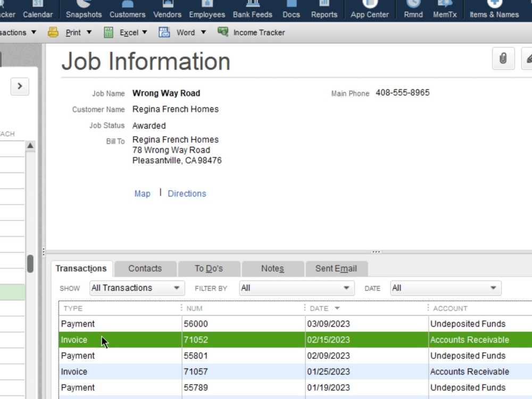Open the Filter By dropdown
Screen dimensions: 532x399
(x=296, y=287)
